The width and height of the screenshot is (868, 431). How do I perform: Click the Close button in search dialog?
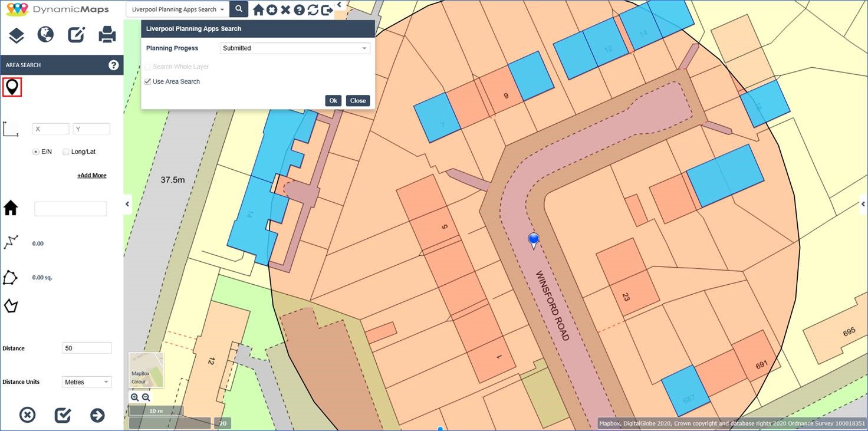(x=358, y=100)
